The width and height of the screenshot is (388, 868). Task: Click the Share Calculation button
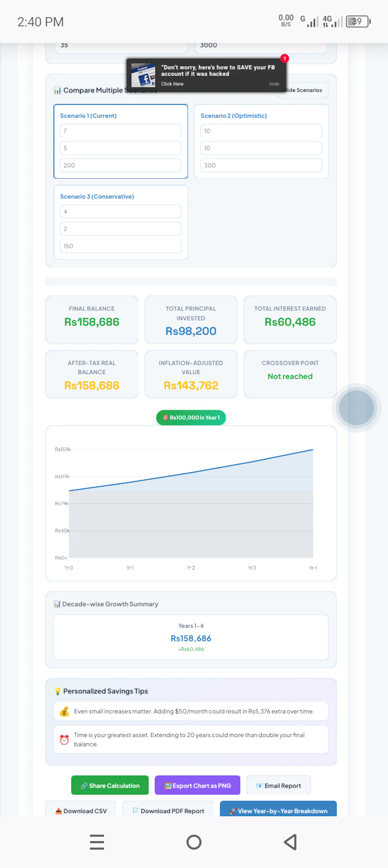[x=110, y=785]
